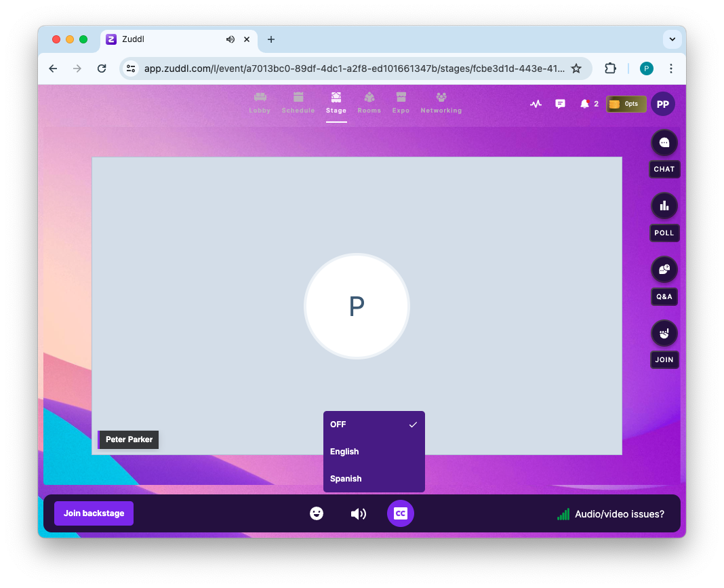
Task: Open the Q&A speech icon
Action: [x=664, y=269]
